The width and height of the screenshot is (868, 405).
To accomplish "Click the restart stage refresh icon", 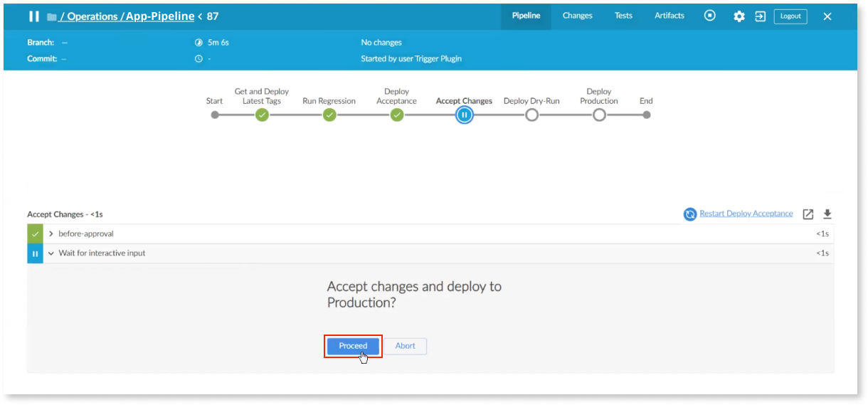I will pyautogui.click(x=689, y=214).
